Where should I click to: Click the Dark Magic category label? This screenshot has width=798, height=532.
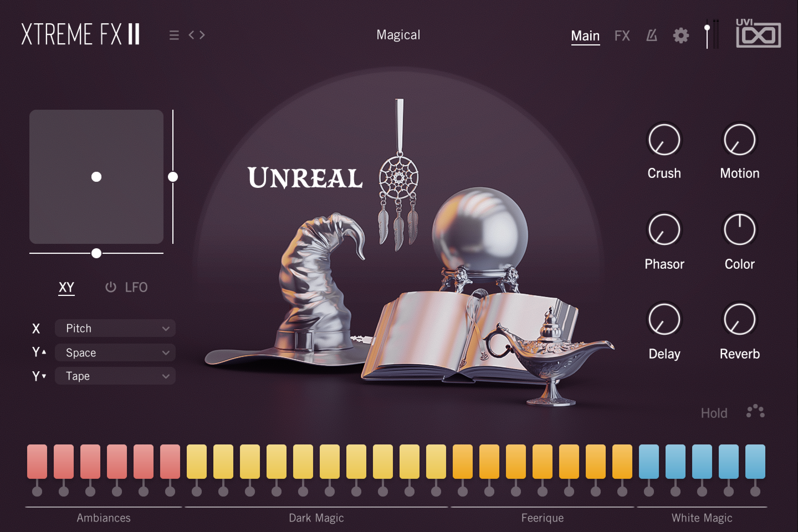click(x=316, y=518)
